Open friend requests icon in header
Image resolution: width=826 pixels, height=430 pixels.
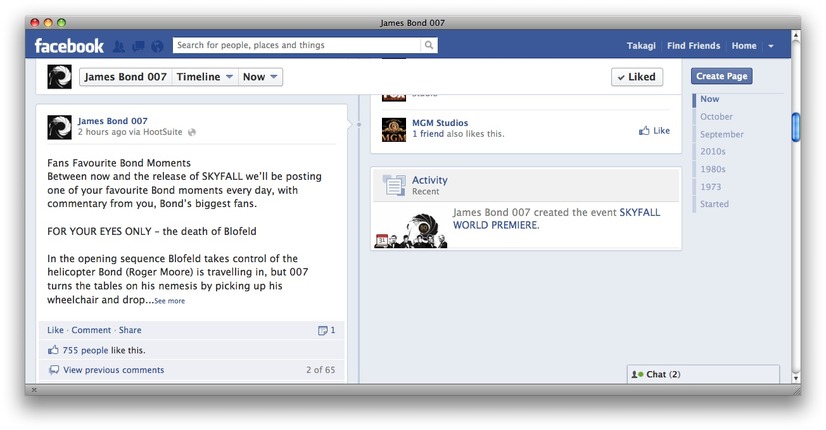point(120,46)
